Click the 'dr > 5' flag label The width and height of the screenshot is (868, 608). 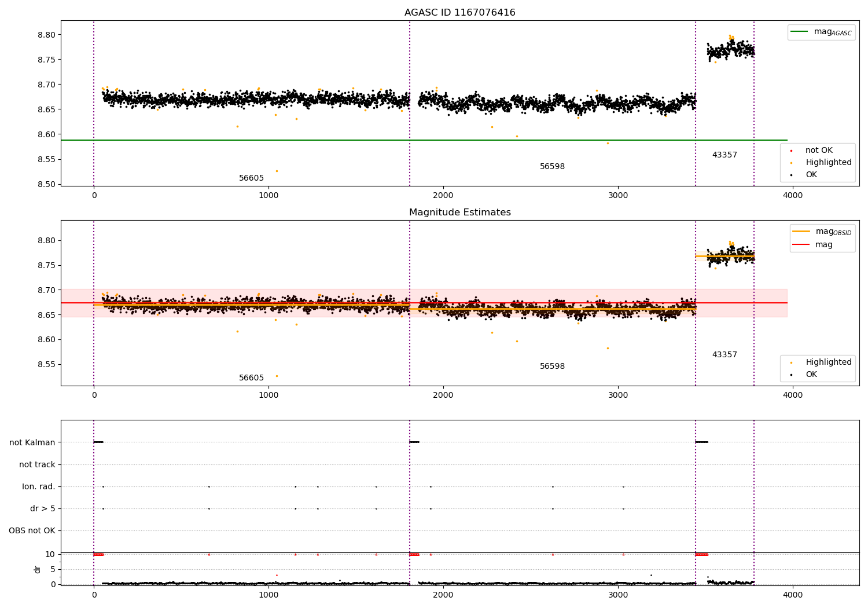[x=43, y=508]
